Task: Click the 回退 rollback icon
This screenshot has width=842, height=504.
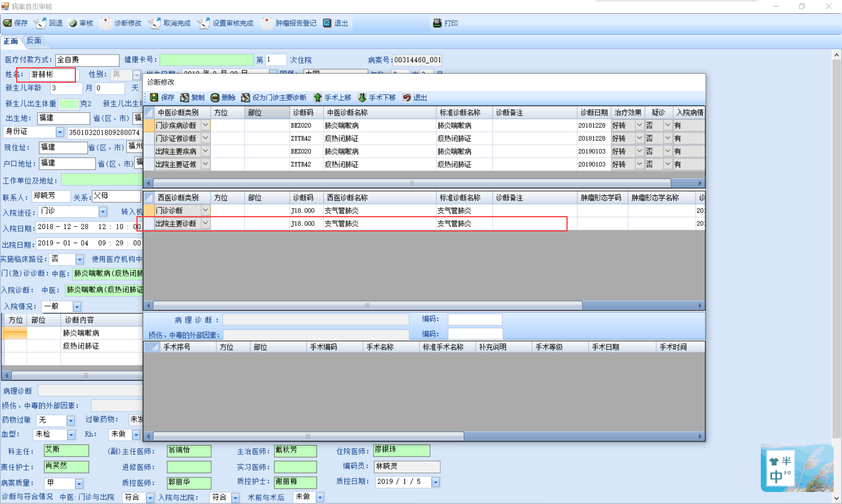Action: [x=40, y=23]
